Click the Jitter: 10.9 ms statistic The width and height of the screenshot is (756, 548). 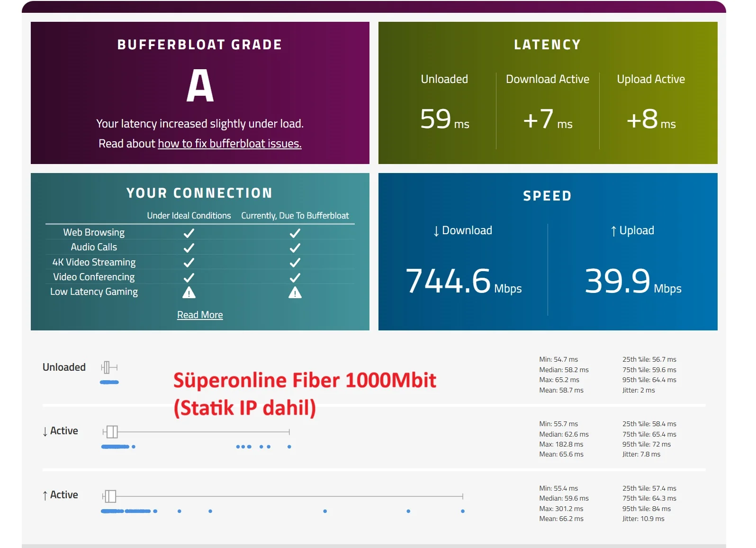pyautogui.click(x=643, y=519)
